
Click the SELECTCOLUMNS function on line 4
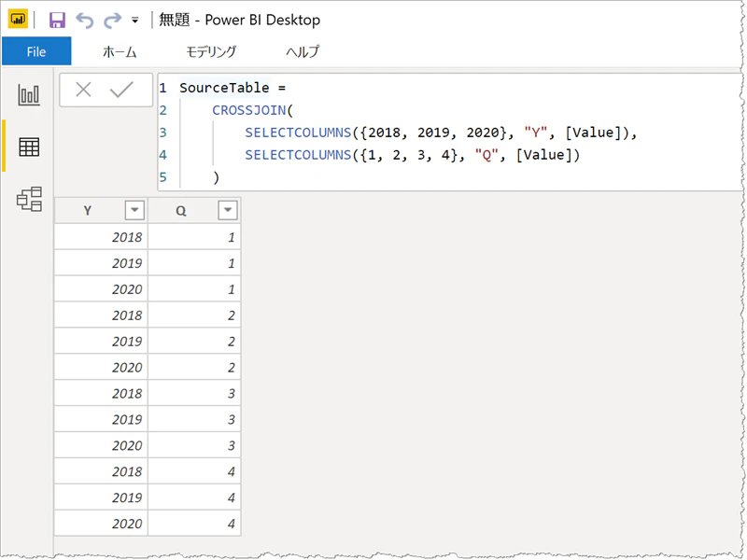point(298,155)
